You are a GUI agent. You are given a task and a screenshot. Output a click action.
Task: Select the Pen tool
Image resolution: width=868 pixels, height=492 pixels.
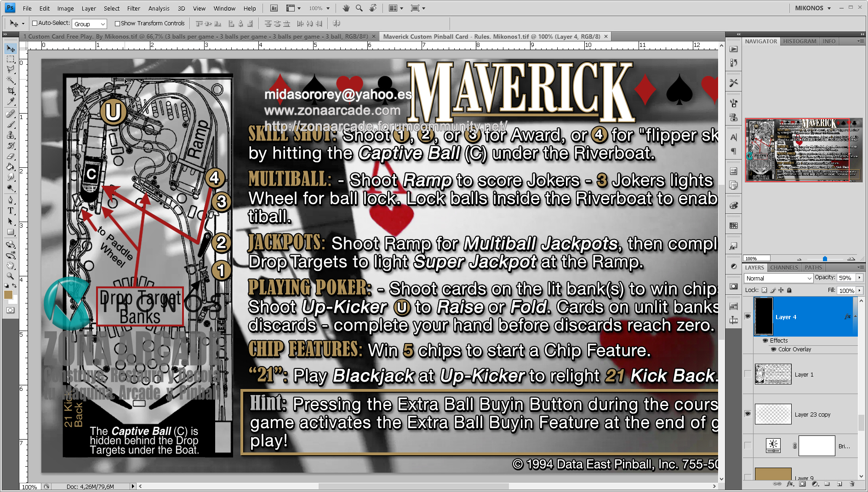click(10, 200)
